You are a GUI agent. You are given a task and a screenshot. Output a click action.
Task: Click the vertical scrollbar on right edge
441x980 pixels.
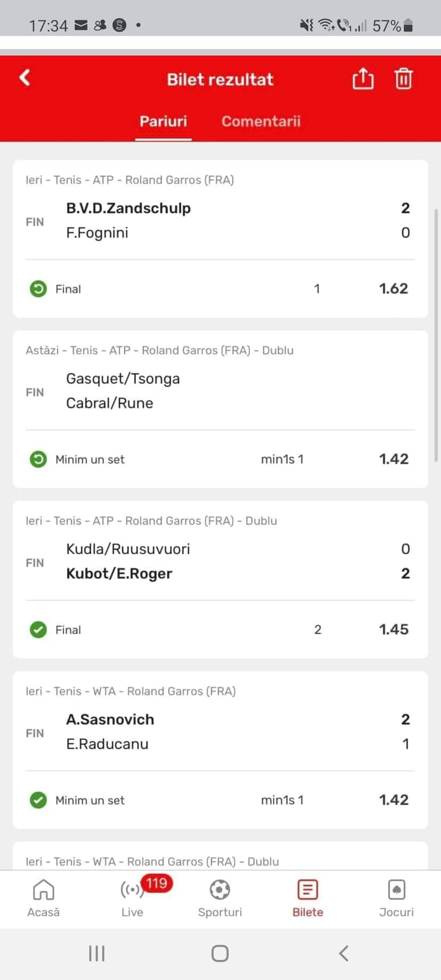pyautogui.click(x=436, y=335)
